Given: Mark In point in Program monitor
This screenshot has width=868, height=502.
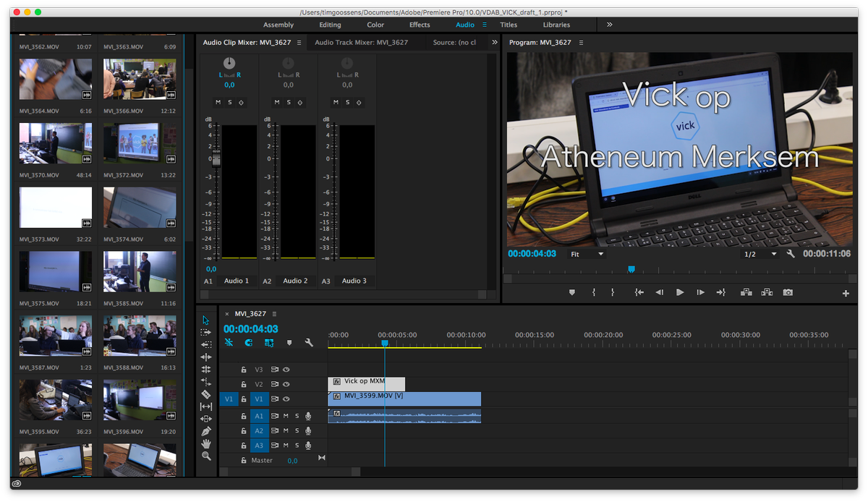Looking at the screenshot, I should [x=594, y=292].
